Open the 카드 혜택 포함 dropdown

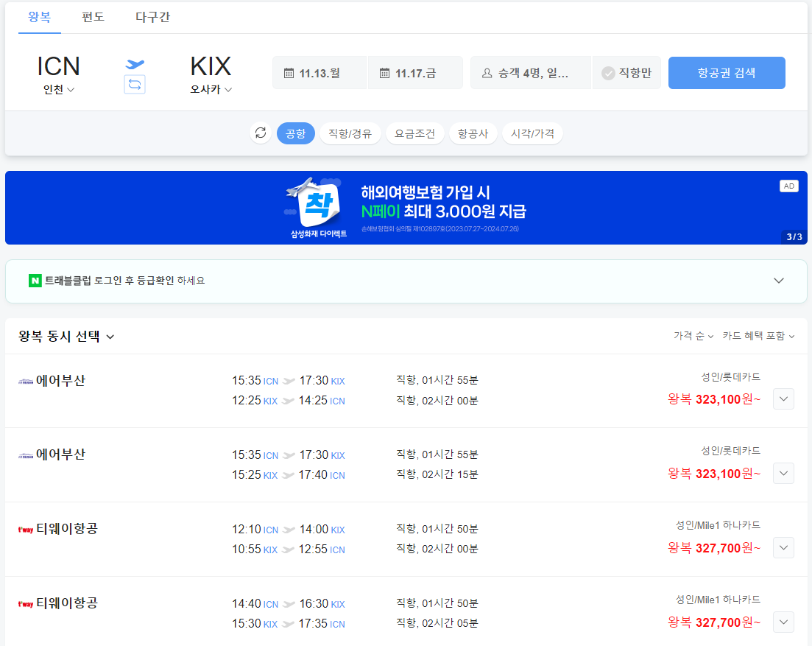tap(758, 336)
